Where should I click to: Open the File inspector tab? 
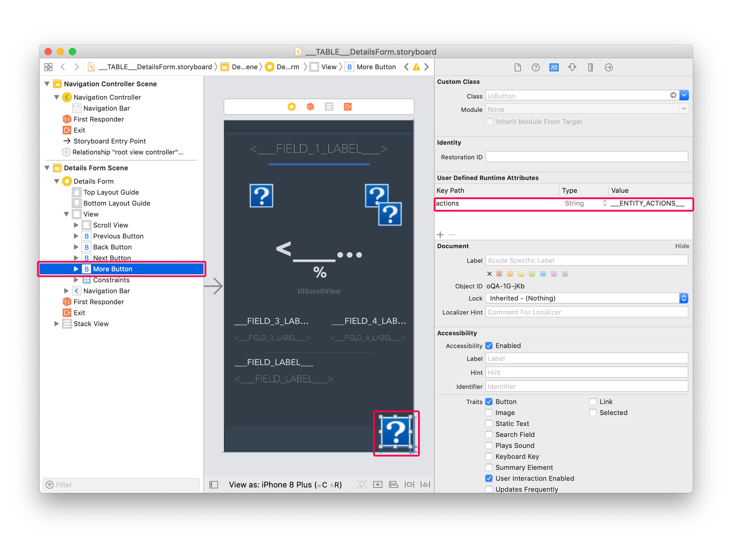pos(517,67)
